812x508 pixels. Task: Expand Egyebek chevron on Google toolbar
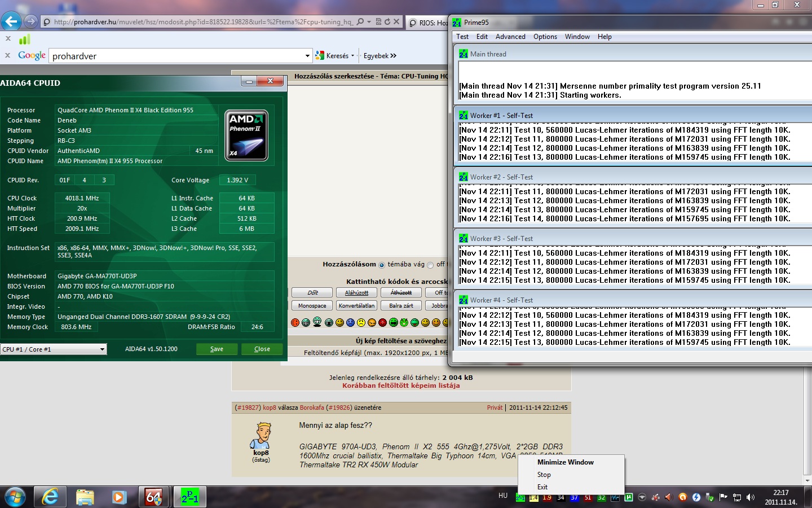tap(394, 56)
